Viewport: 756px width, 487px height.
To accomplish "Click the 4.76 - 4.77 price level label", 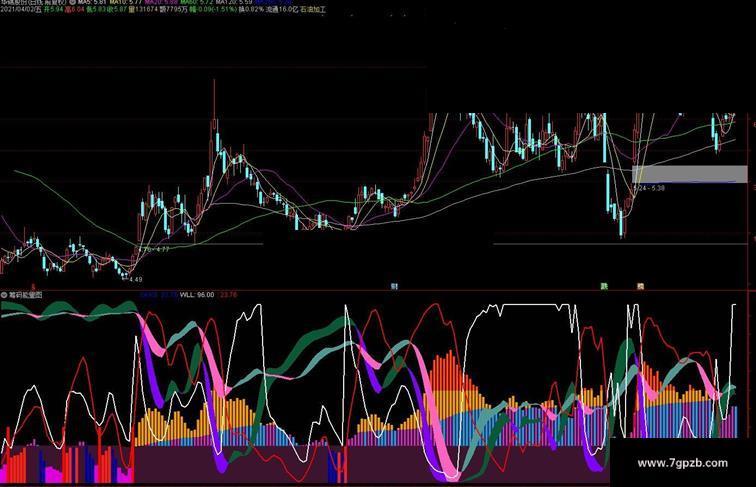I will point(154,249).
